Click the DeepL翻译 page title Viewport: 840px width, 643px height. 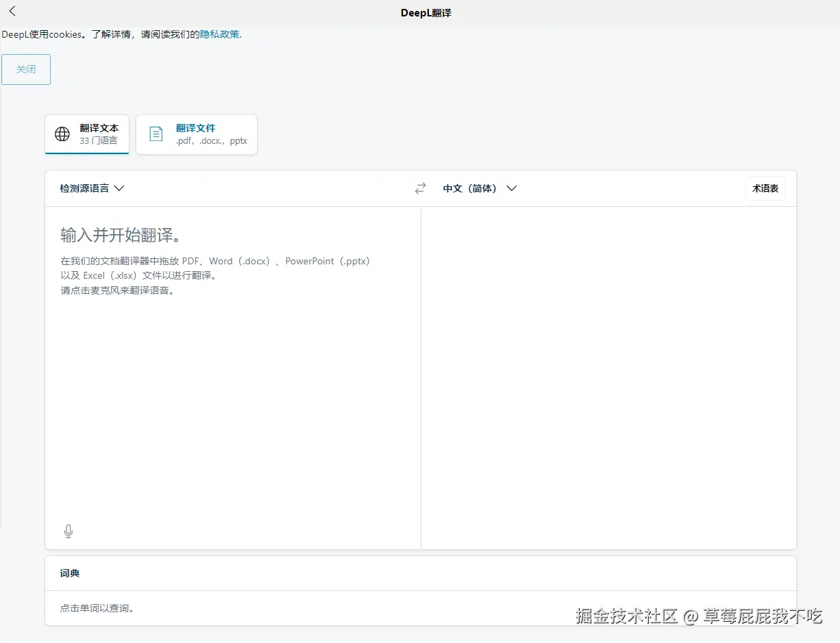pos(426,13)
